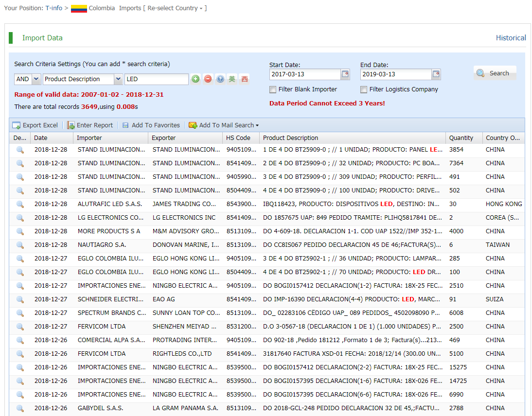
Task: View details of ALUTRAFIC LED S.A.S. record
Action: point(20,204)
